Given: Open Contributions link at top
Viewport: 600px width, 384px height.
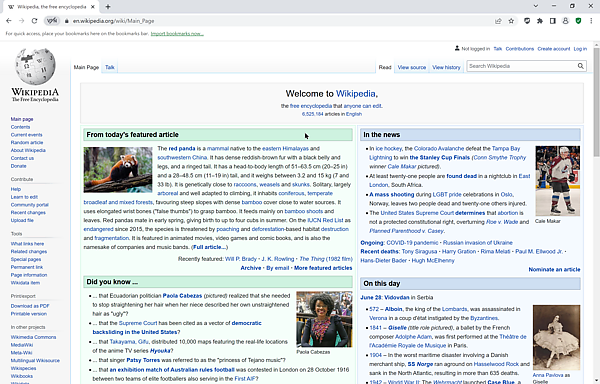Looking at the screenshot, I should pos(520,49).
